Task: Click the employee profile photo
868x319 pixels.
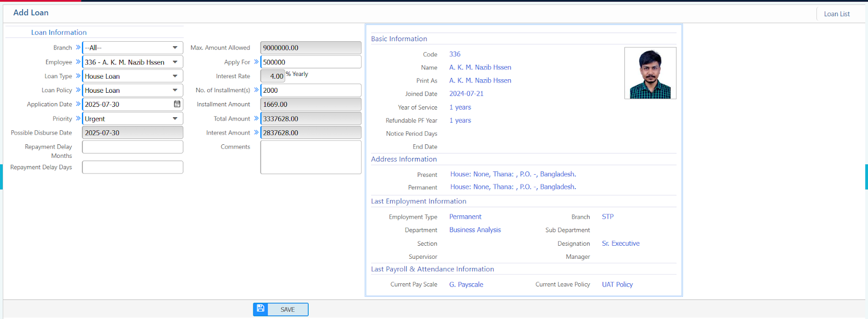Action: point(650,73)
